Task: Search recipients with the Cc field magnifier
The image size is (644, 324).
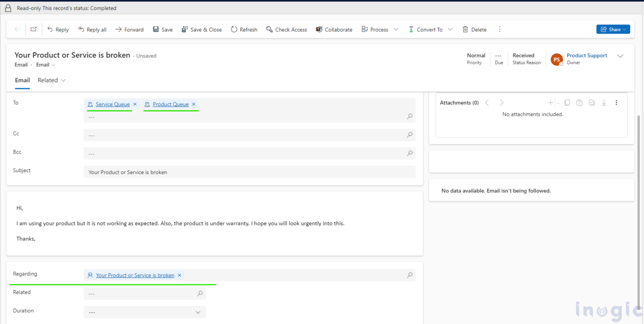Action: point(409,135)
